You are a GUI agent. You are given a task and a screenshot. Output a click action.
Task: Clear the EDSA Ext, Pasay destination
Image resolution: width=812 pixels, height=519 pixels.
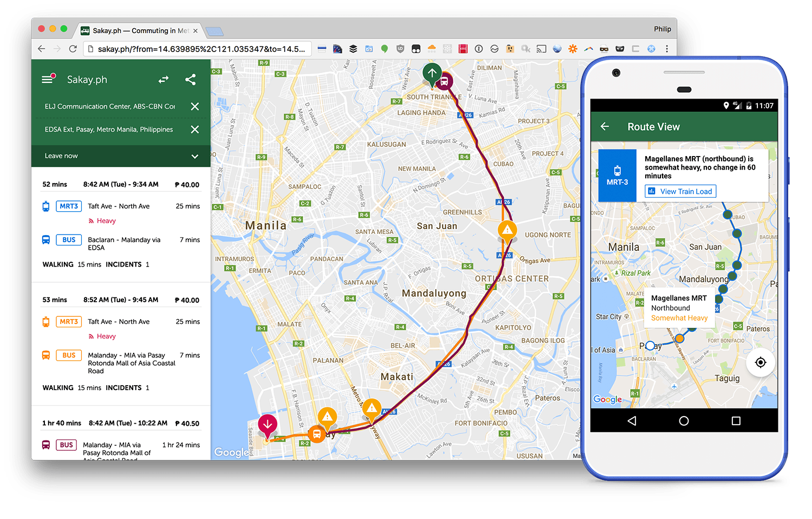pyautogui.click(x=195, y=129)
